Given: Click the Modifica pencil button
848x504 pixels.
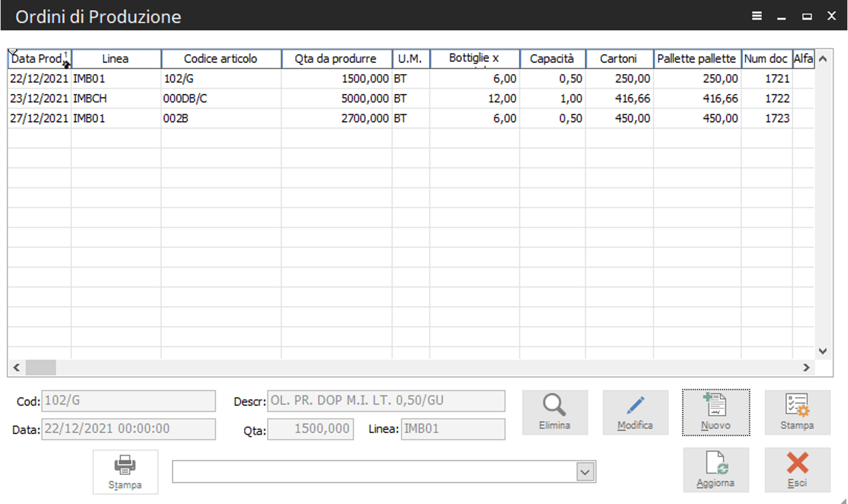Looking at the screenshot, I should point(635,413).
